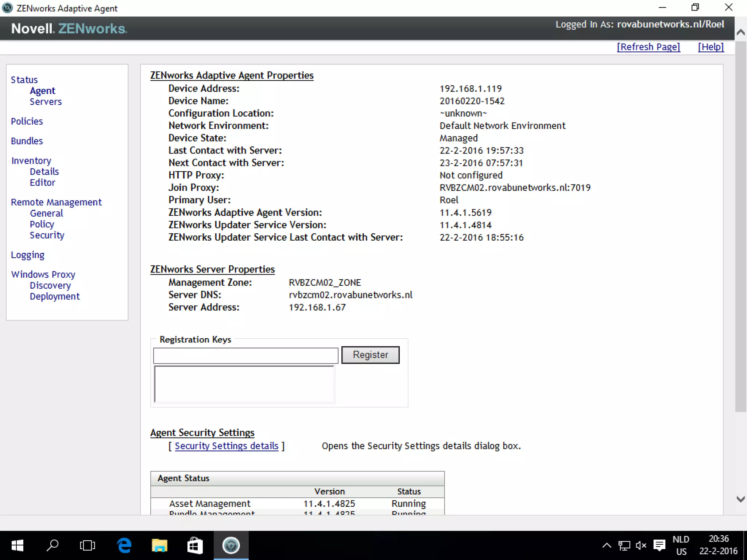
Task: Open the taskbar clock and date
Action: (x=718, y=545)
